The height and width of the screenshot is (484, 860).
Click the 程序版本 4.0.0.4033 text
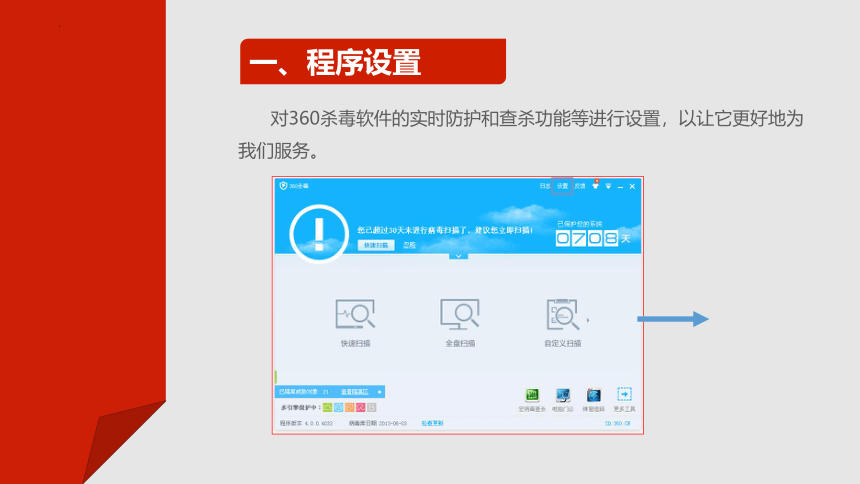(306, 423)
